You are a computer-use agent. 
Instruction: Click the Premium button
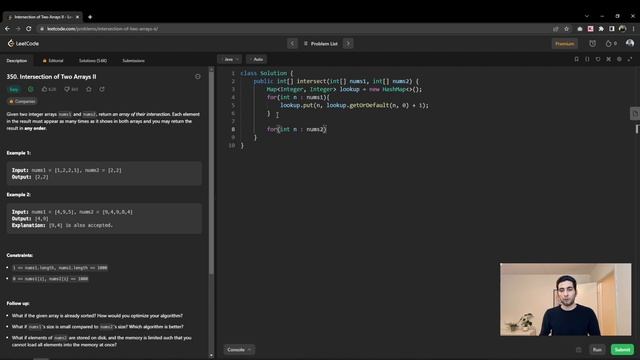(564, 44)
